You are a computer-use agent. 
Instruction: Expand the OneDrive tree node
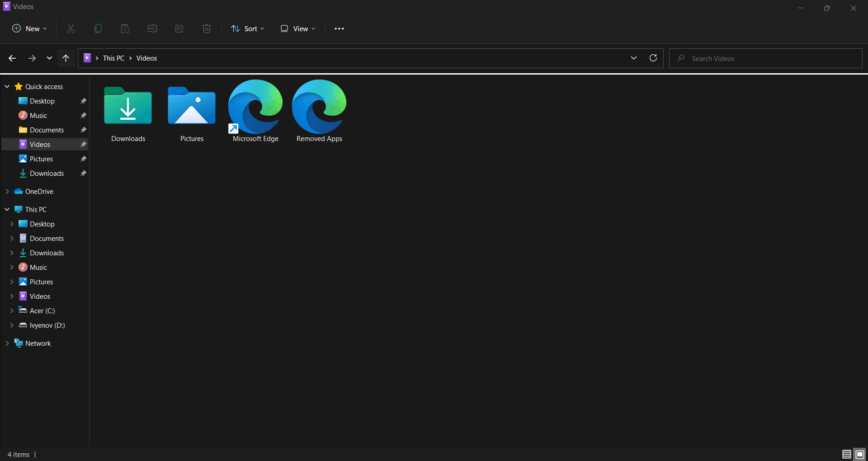point(7,191)
